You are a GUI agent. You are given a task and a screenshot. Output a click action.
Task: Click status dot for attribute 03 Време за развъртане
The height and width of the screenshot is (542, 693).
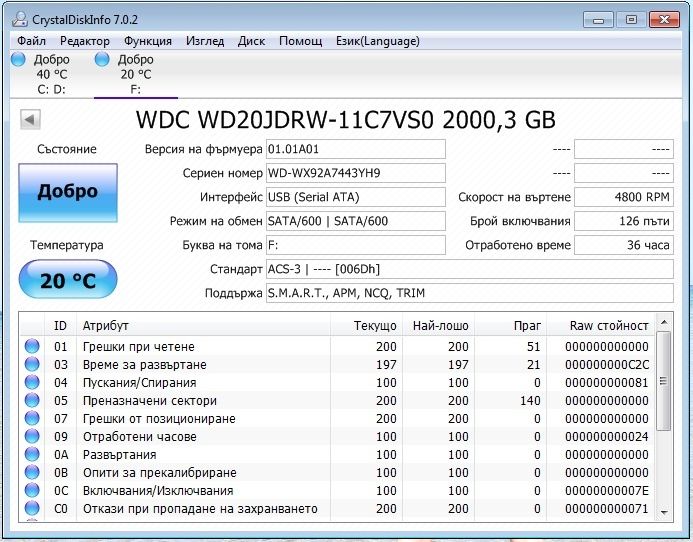[x=32, y=364]
